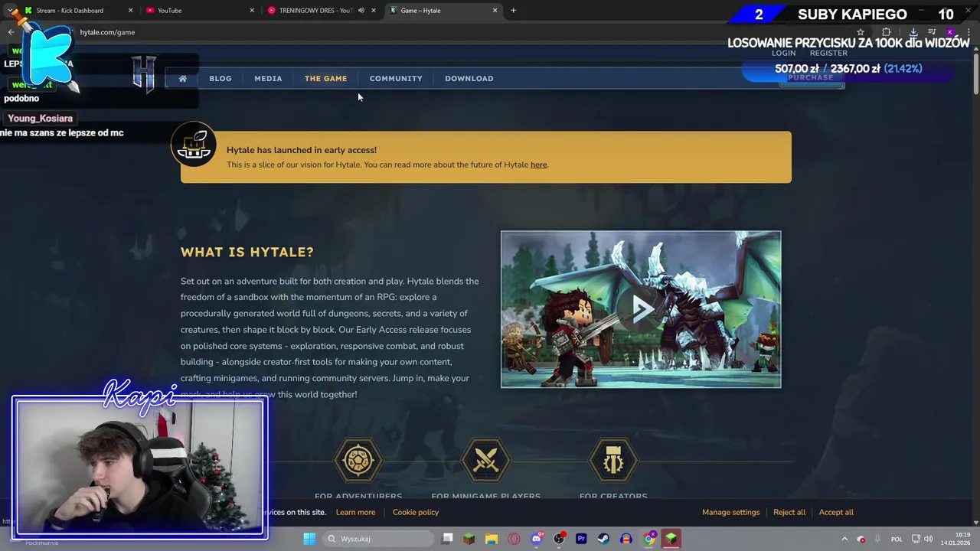
Task: Click the microphone tray icon
Action: (877, 539)
